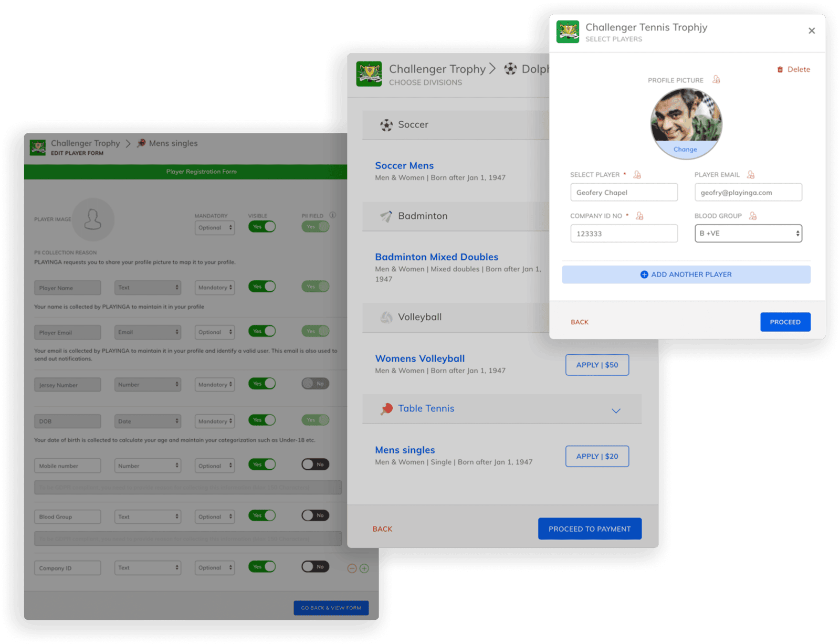
Task: Turn on the PII toggle for Blood Group
Action: (x=315, y=515)
